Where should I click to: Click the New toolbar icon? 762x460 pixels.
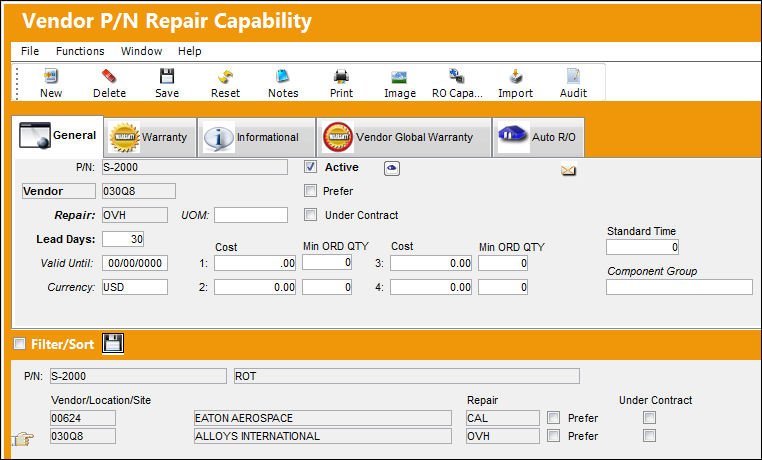click(51, 76)
